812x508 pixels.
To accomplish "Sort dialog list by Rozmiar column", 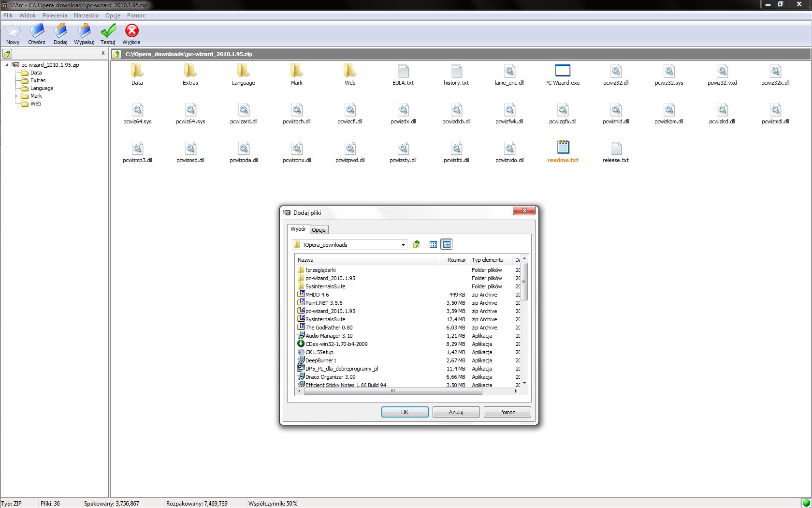I will click(x=454, y=260).
